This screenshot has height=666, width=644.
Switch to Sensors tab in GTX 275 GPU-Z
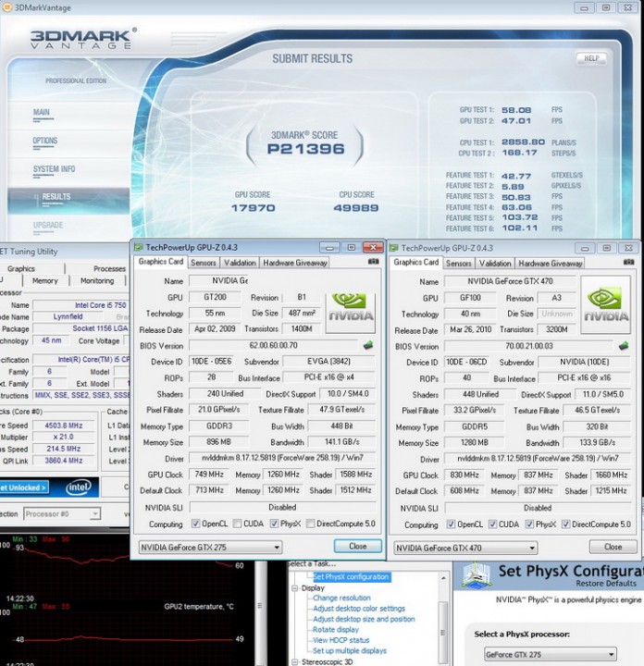(204, 263)
